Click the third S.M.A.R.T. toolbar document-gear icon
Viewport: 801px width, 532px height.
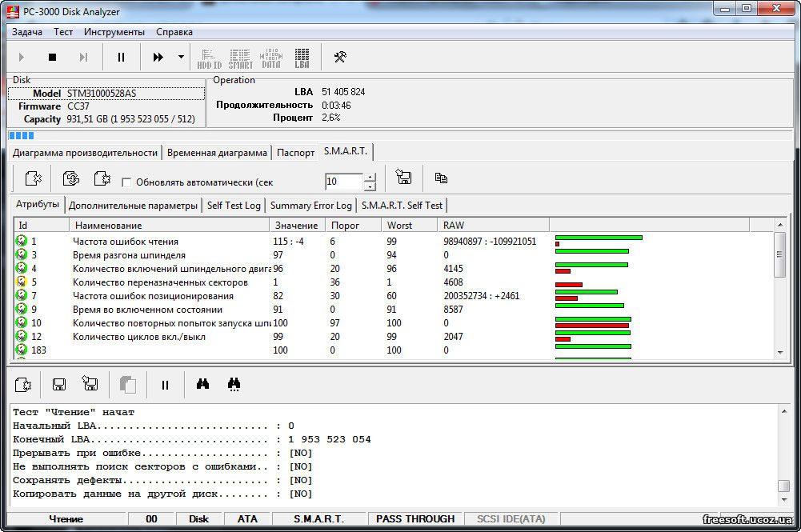pyautogui.click(x=102, y=178)
